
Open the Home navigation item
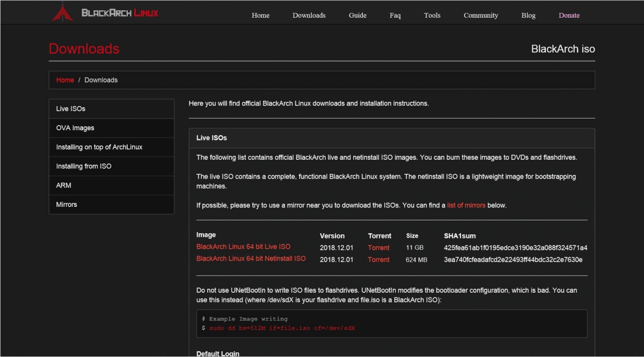[260, 15]
